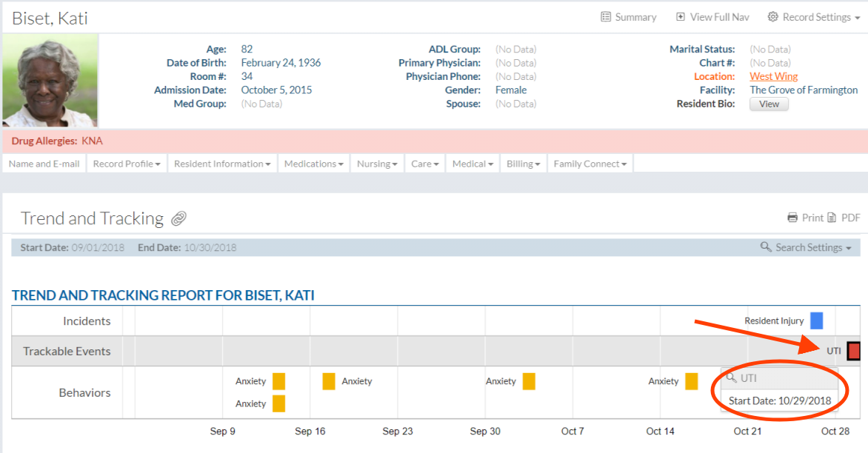Click the Start Date field value
Image resolution: width=868 pixels, height=453 pixels.
tap(98, 247)
